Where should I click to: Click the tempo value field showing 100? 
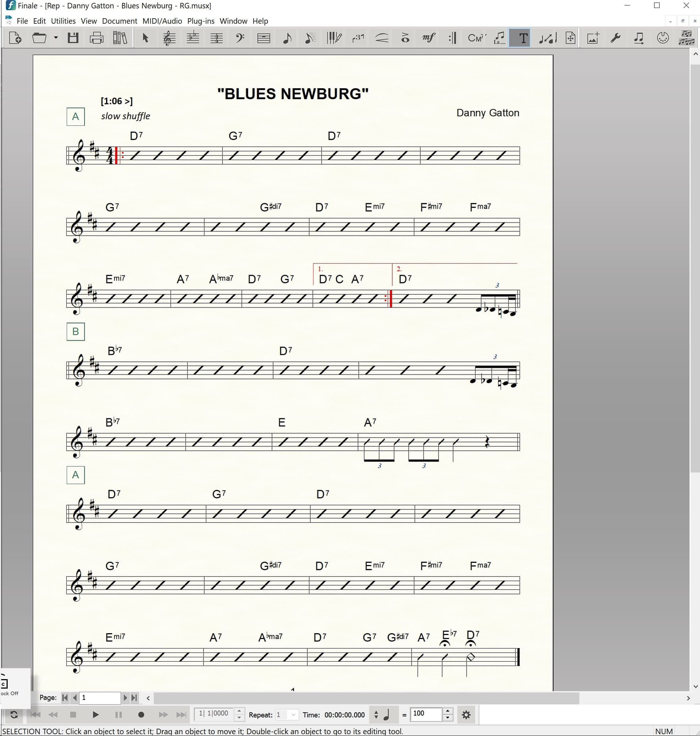click(x=426, y=714)
